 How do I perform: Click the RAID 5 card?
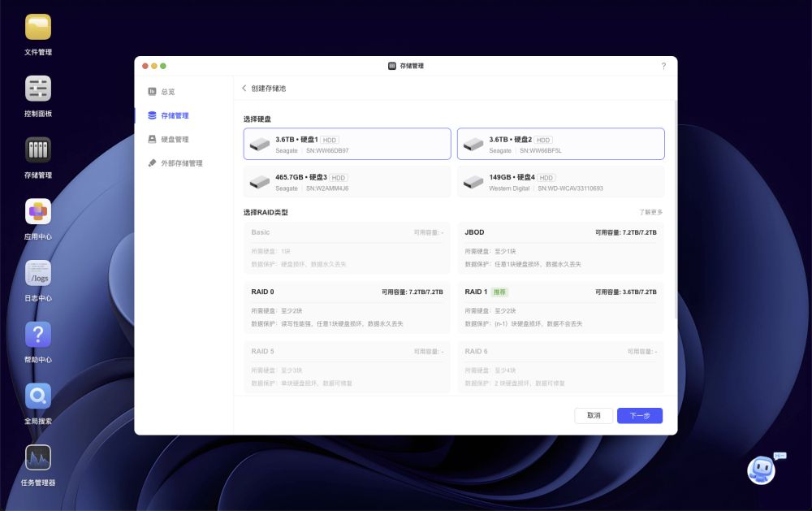click(x=347, y=367)
